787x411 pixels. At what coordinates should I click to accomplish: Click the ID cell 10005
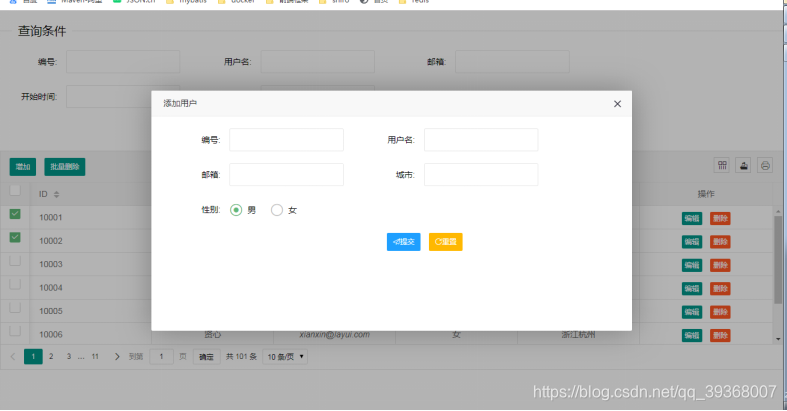pyautogui.click(x=51, y=311)
